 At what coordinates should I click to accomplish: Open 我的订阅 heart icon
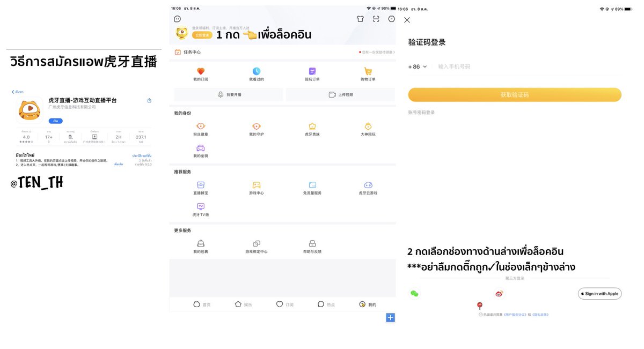click(x=201, y=71)
